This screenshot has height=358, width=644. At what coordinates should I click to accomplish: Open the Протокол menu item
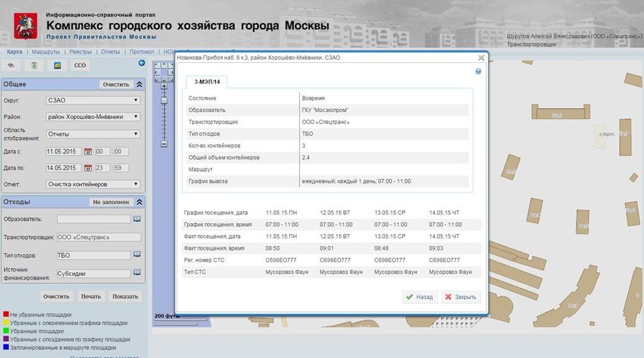point(142,52)
